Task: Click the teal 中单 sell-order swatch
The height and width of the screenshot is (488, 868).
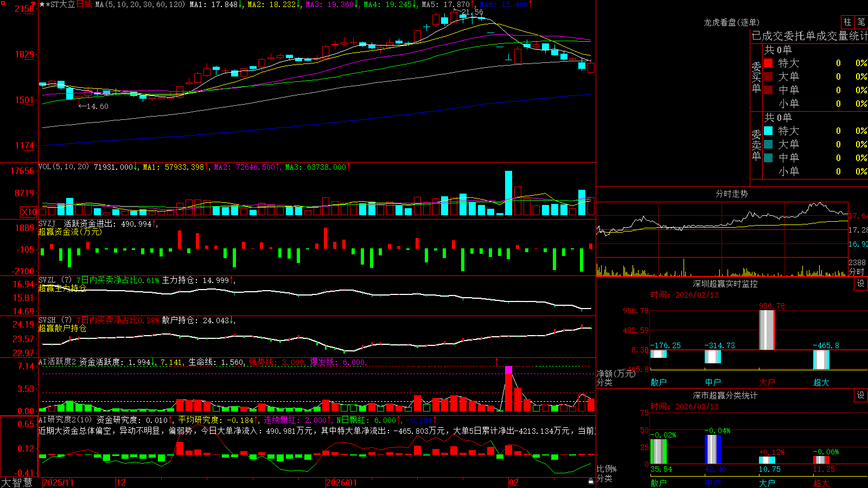Action: pos(768,158)
